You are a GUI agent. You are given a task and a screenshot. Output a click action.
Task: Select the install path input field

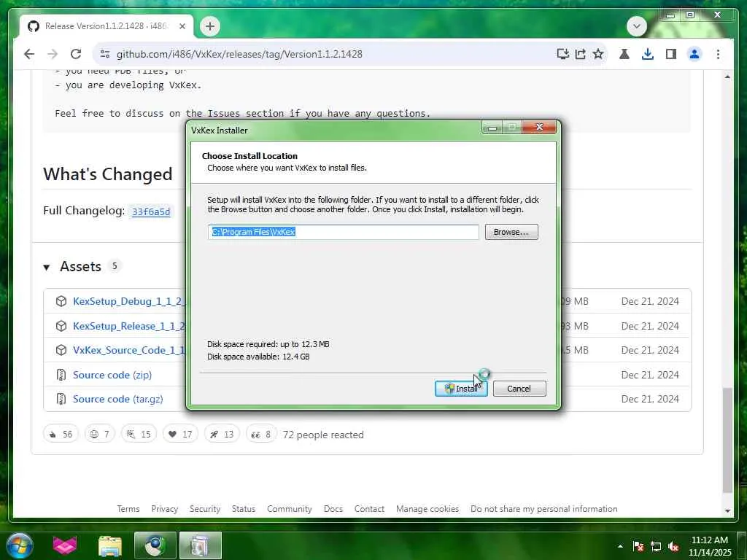343,232
